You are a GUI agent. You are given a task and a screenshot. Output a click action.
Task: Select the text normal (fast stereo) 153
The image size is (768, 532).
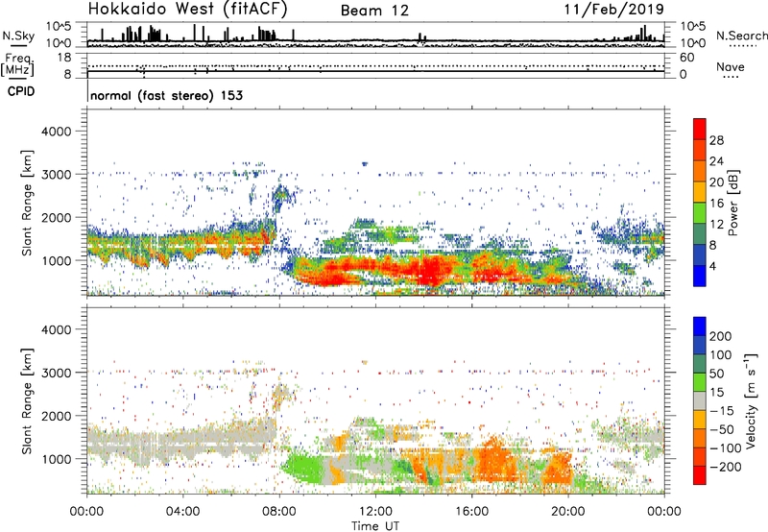pos(166,96)
